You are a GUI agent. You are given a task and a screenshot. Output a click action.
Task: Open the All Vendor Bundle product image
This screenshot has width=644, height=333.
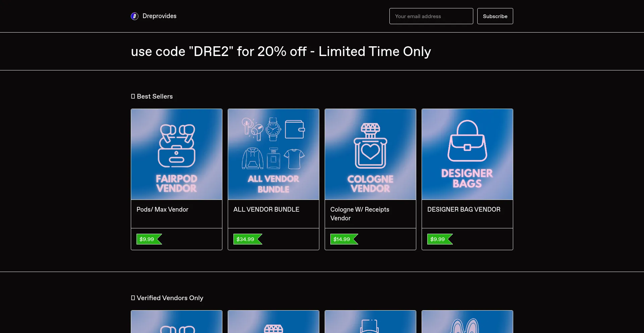click(273, 154)
